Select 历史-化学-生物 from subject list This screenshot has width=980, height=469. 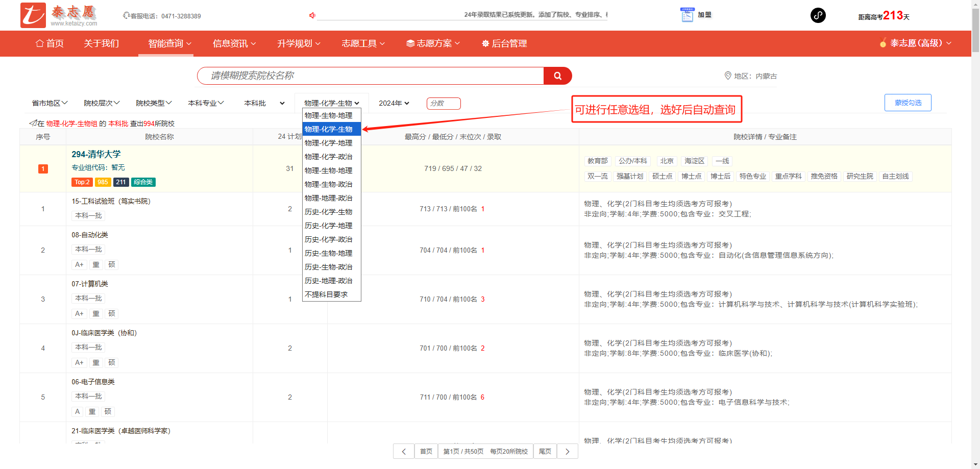(328, 212)
